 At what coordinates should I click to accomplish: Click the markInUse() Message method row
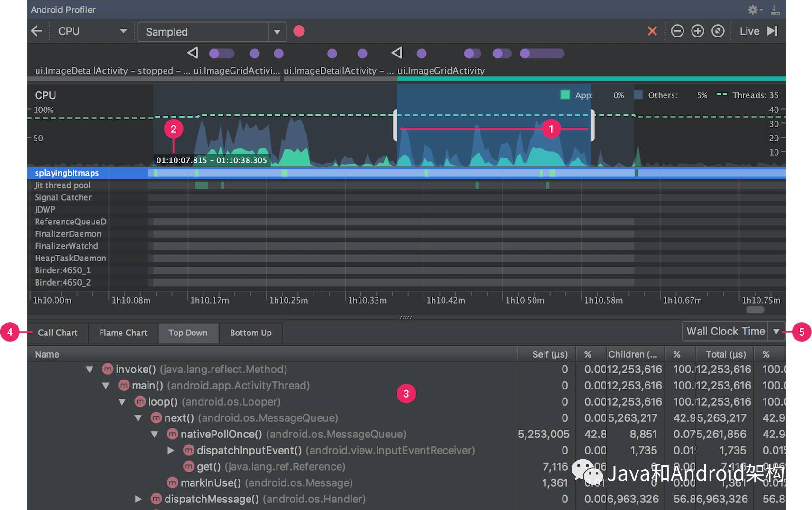click(406, 483)
